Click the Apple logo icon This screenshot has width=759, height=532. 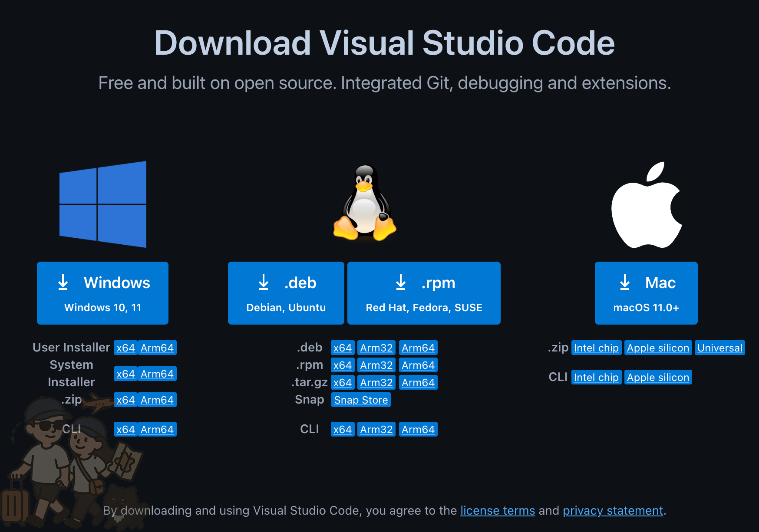pos(647,205)
